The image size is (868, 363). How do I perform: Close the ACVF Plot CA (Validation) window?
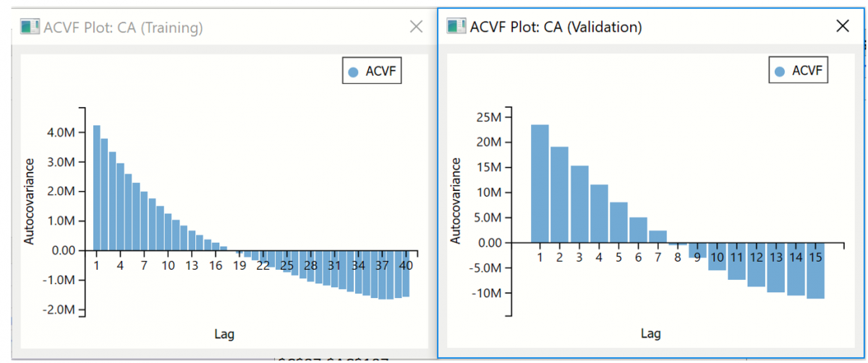point(842,27)
